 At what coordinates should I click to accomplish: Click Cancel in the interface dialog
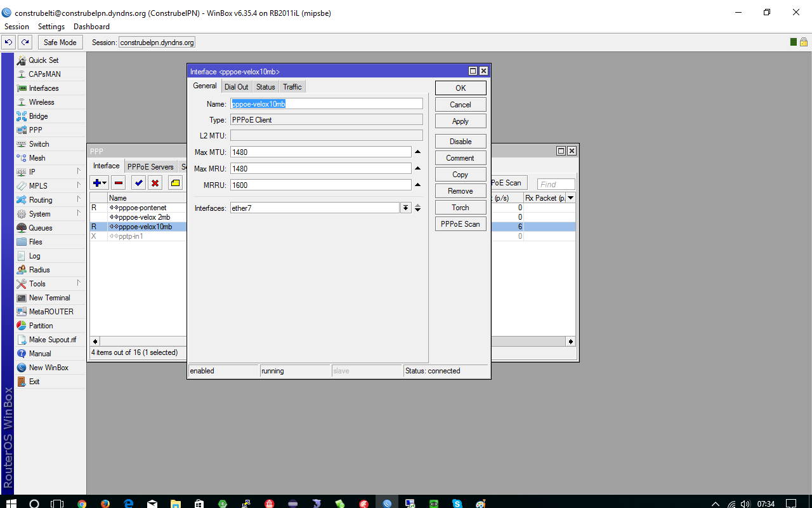461,105
